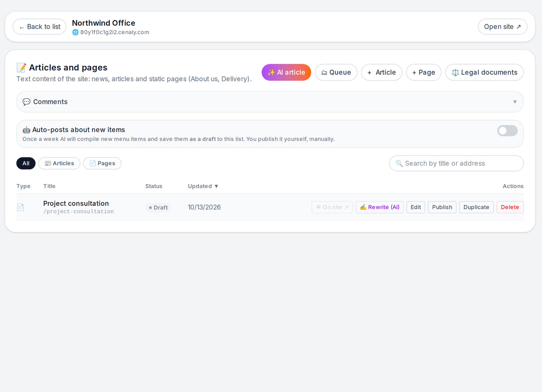Click the Draft status badge
542x392 pixels.
point(159,208)
